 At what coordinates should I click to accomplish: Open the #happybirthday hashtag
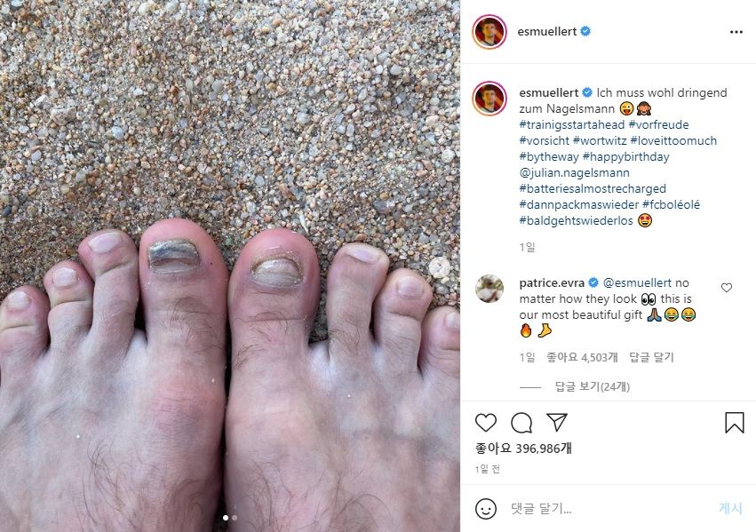pyautogui.click(x=625, y=156)
